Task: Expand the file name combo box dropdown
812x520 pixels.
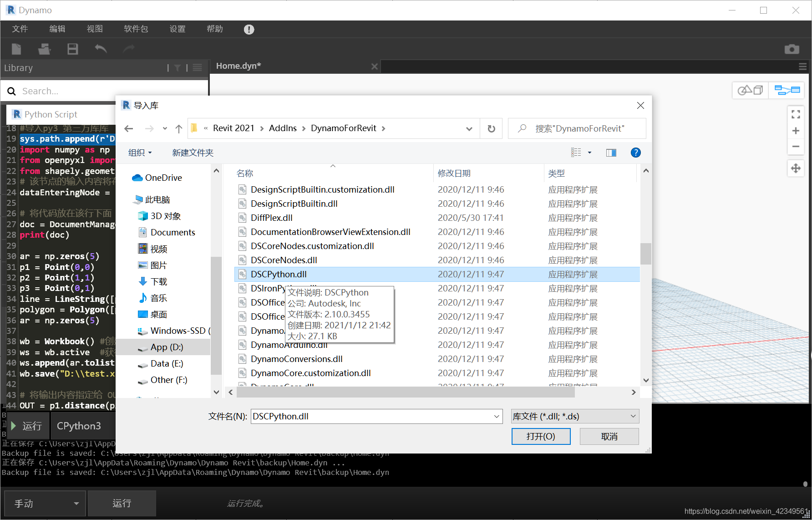Action: click(x=497, y=416)
